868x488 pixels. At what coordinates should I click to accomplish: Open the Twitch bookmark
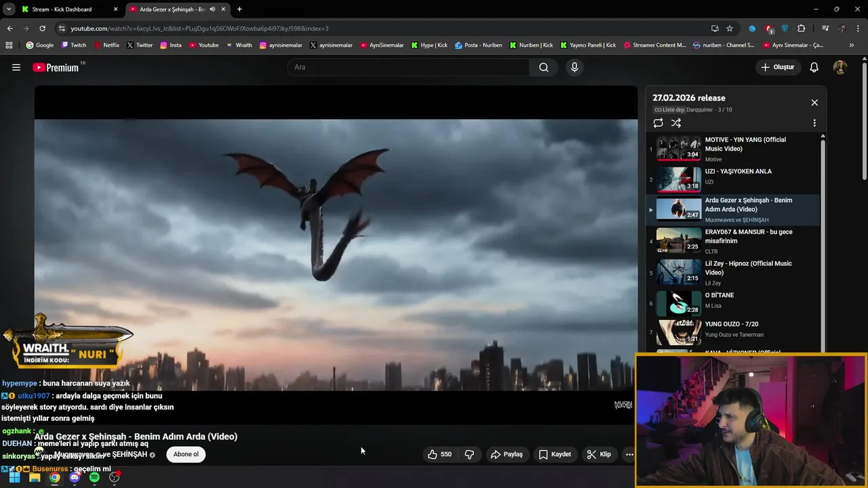pos(74,45)
